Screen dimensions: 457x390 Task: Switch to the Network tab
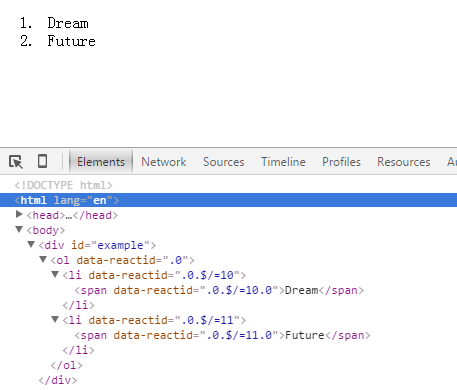point(164,162)
